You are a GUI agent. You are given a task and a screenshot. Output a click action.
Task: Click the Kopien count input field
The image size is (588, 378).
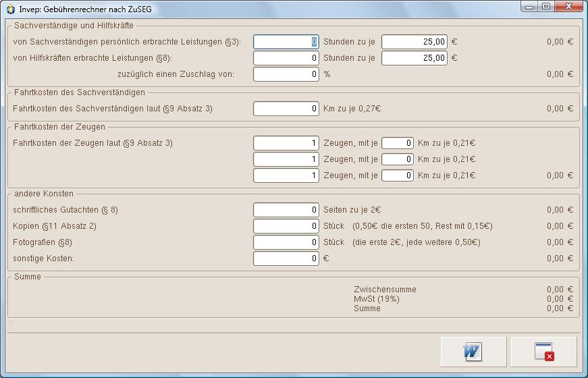(286, 226)
